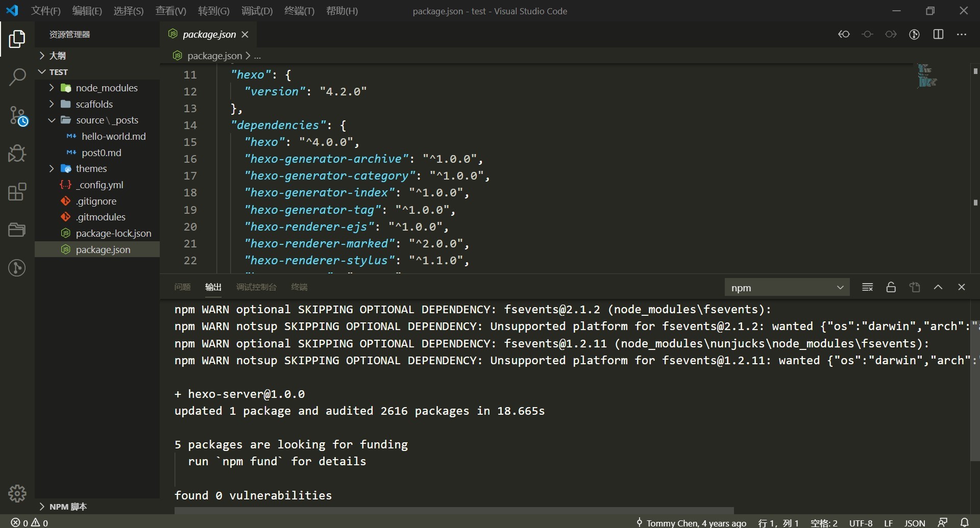Expand the NPM 脚本 section
The height and width of the screenshot is (528, 980).
point(97,507)
